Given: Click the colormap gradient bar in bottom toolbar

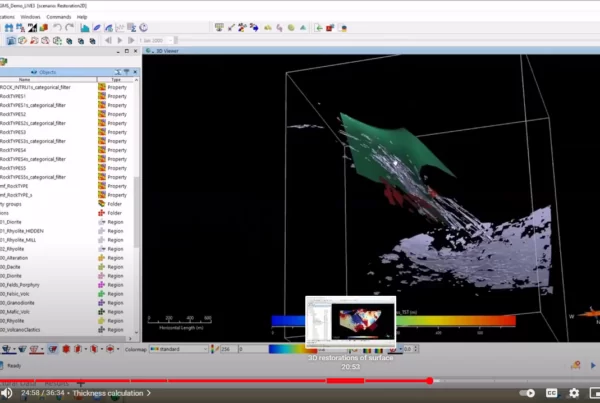Looking at the screenshot, I should click(x=292, y=349).
